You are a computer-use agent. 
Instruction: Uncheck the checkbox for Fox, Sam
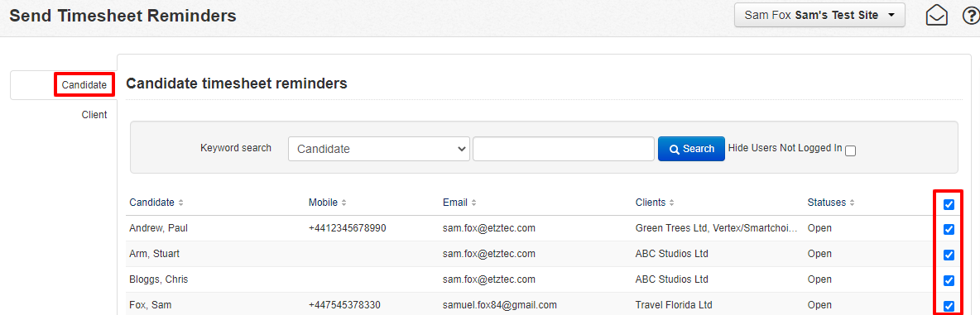pyautogui.click(x=949, y=306)
